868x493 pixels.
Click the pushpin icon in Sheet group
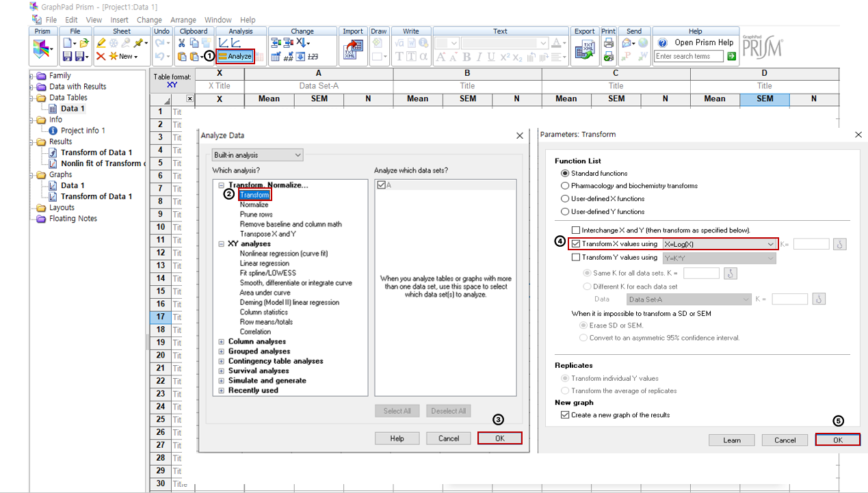click(138, 42)
